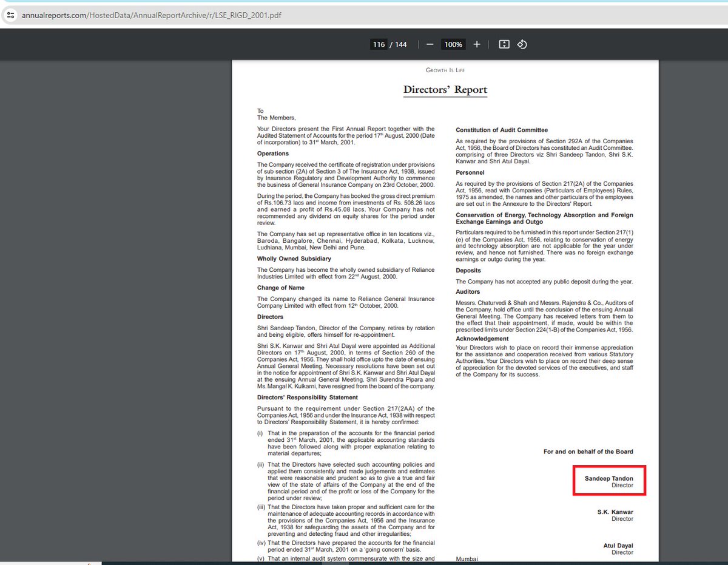Click the Directors' Report title
Screen dimensions: 728x565
click(445, 90)
